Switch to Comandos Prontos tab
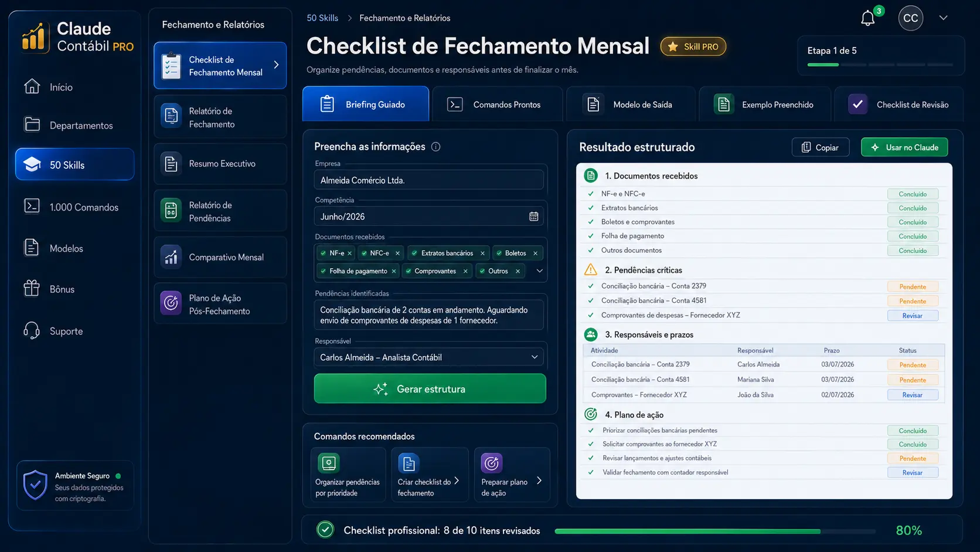The height and width of the screenshot is (552, 980). 497,104
